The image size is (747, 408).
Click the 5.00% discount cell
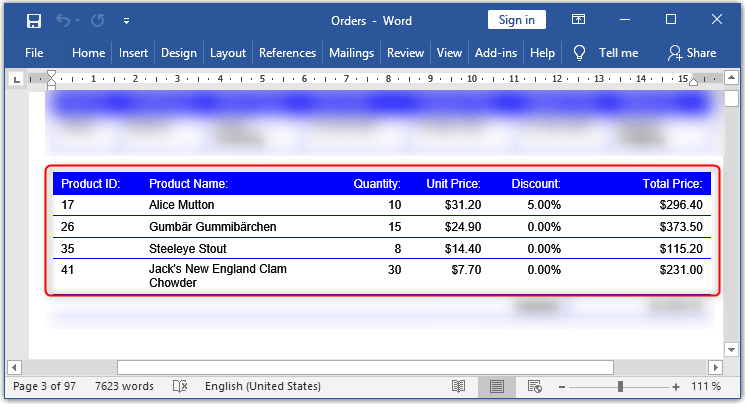(x=544, y=205)
